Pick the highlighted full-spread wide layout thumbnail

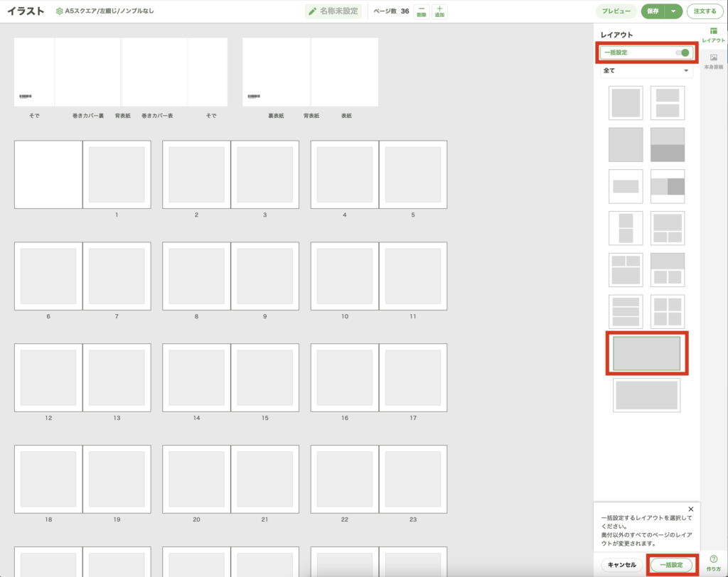point(646,353)
